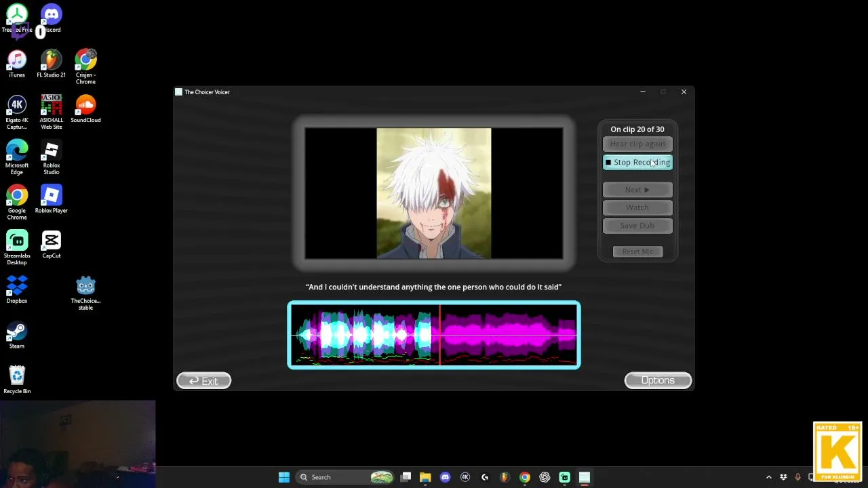Open Elgato 4K Capture desktop shortcut
This screenshot has height=488, width=868.
tap(17, 112)
